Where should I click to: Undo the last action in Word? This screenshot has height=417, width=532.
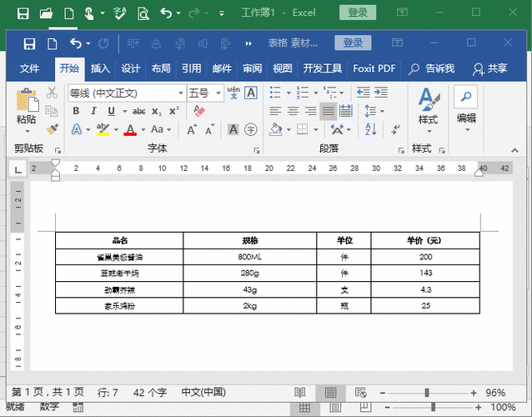(76, 43)
